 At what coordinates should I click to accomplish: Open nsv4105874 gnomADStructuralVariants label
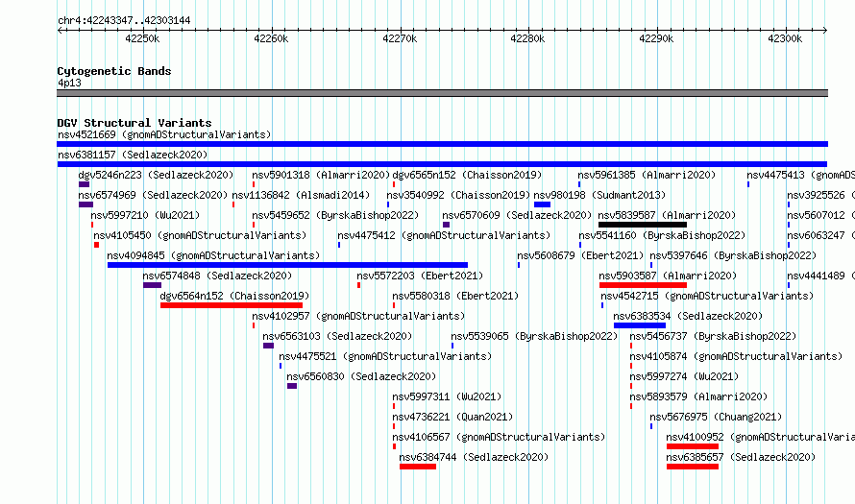point(736,356)
